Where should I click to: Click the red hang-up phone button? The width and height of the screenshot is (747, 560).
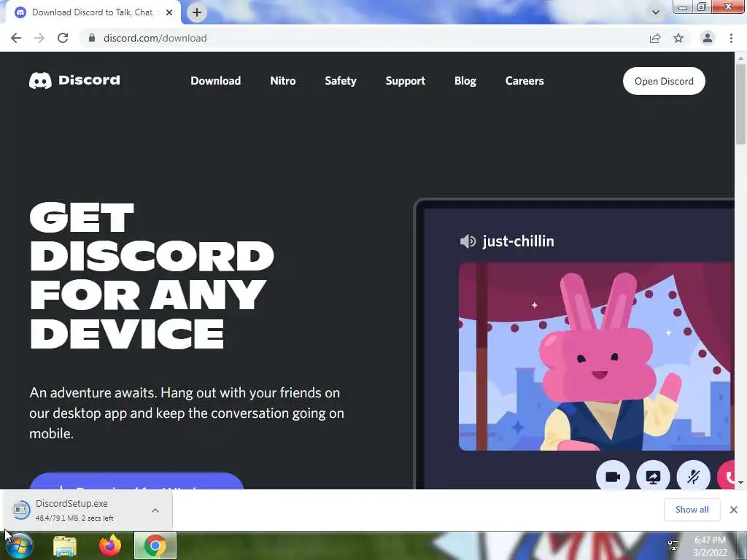[x=726, y=477]
